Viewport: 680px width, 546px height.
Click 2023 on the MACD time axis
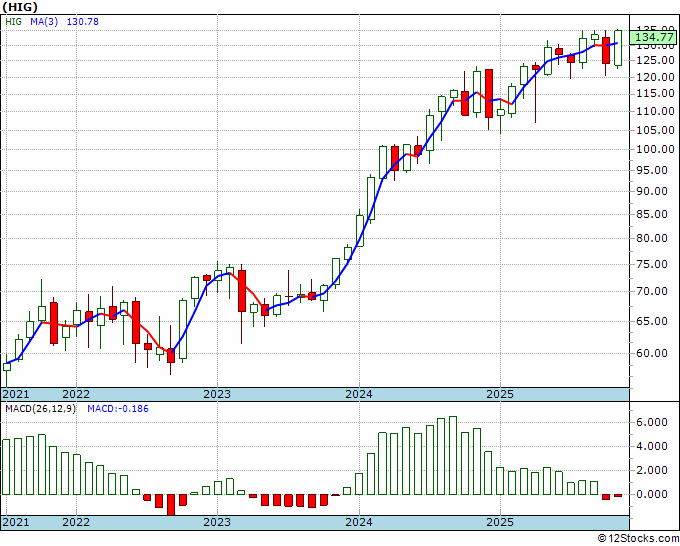(217, 522)
